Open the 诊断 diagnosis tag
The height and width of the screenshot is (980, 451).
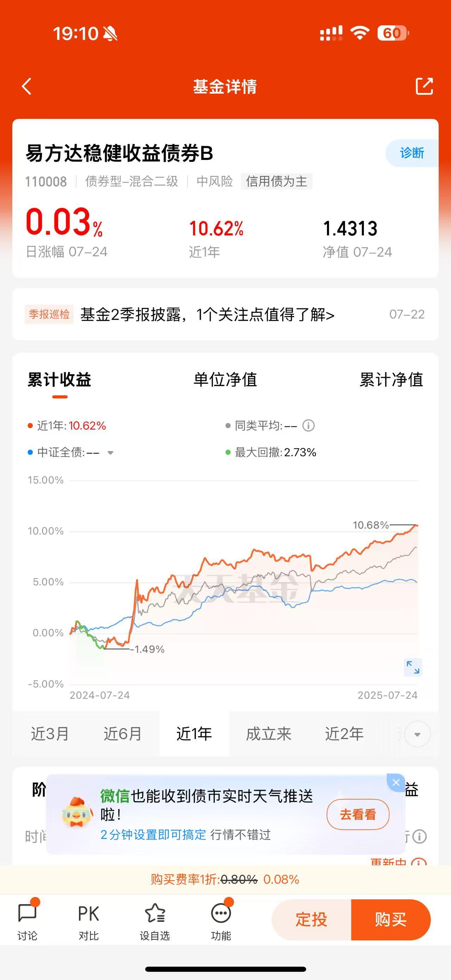[x=412, y=153]
